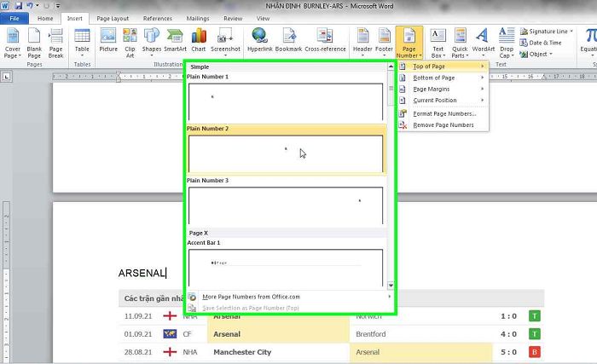Insert a Blank Page
597x364 pixels.
pyautogui.click(x=34, y=43)
